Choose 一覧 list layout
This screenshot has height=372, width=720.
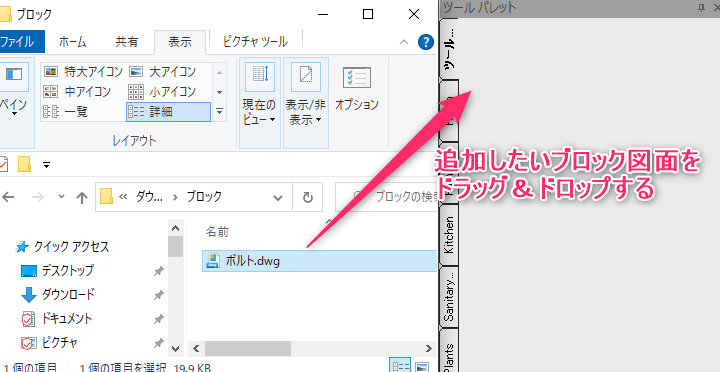coord(65,112)
